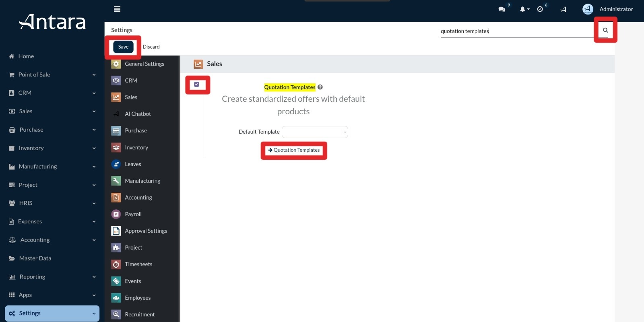Open the Default Template dropdown
The height and width of the screenshot is (322, 644).
(315, 132)
